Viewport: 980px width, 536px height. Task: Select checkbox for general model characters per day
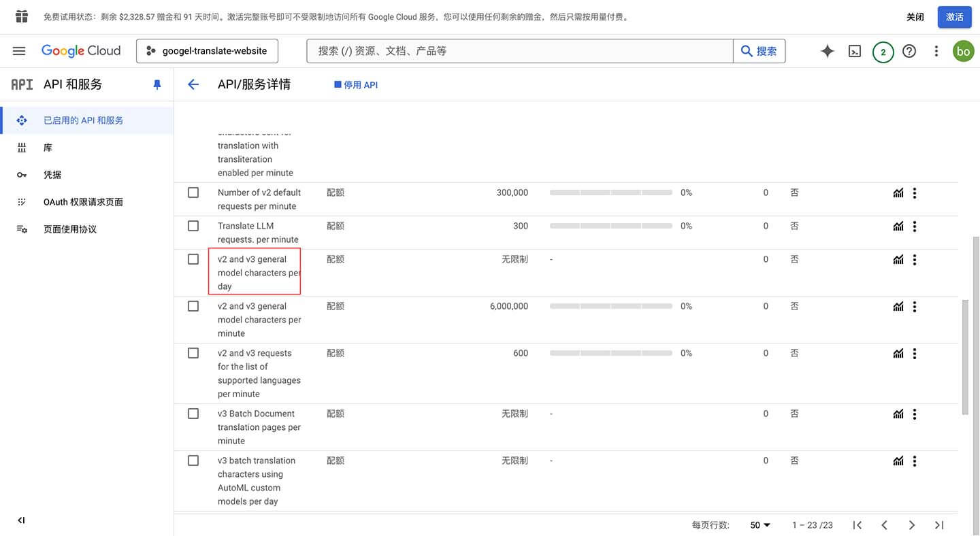point(193,259)
